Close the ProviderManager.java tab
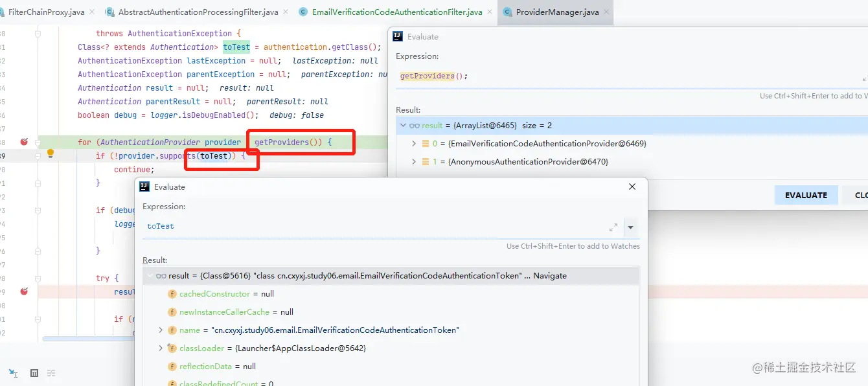 (x=607, y=12)
